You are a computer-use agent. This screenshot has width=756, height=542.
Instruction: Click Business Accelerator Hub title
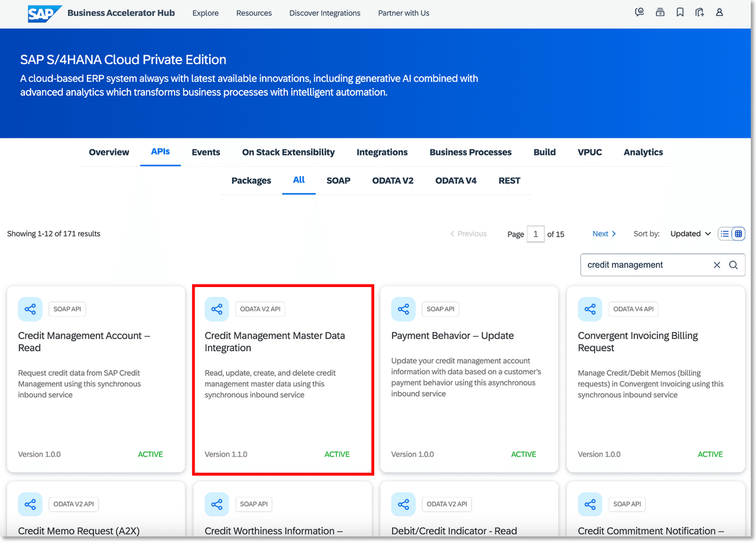(121, 13)
